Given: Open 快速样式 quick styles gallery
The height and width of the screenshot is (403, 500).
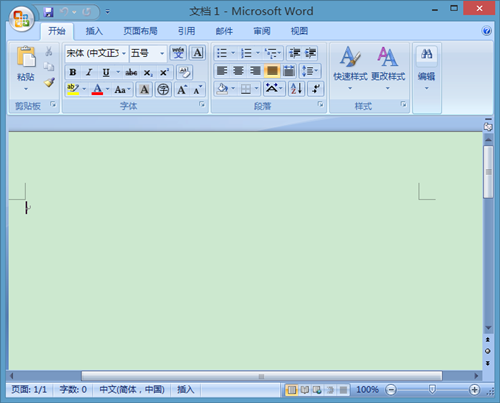Looking at the screenshot, I should [x=350, y=68].
